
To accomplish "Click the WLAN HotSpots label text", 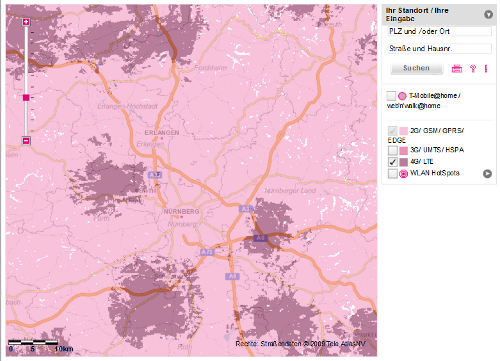I will click(x=435, y=173).
